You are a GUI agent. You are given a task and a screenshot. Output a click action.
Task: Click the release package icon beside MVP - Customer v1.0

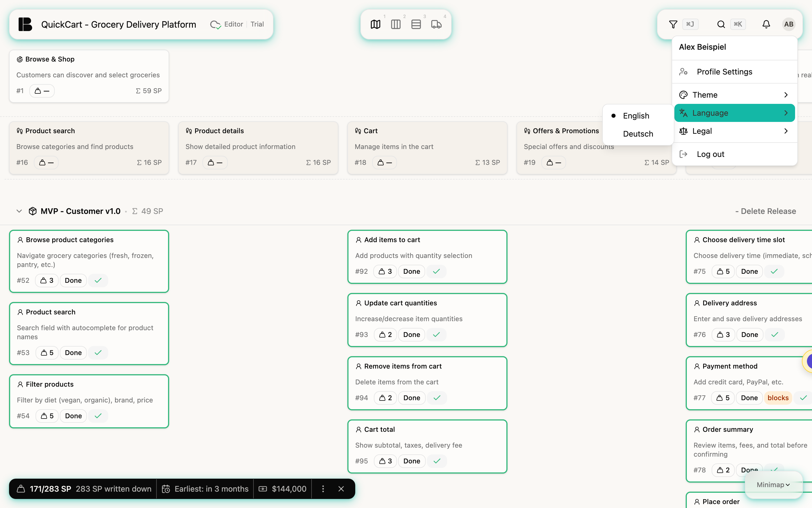(32, 211)
